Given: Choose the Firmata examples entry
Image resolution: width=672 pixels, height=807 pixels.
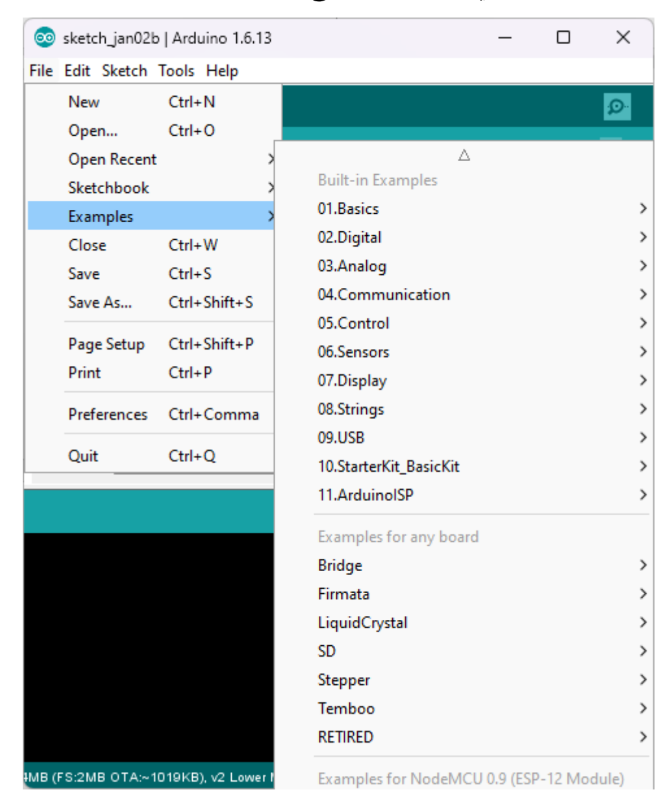Looking at the screenshot, I should coord(343,594).
